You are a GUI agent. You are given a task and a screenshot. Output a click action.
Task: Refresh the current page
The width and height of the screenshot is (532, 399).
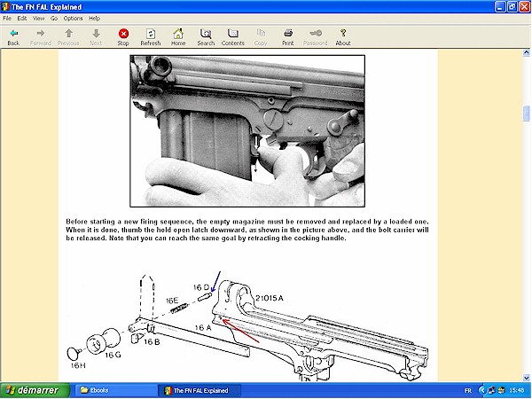[x=151, y=37]
